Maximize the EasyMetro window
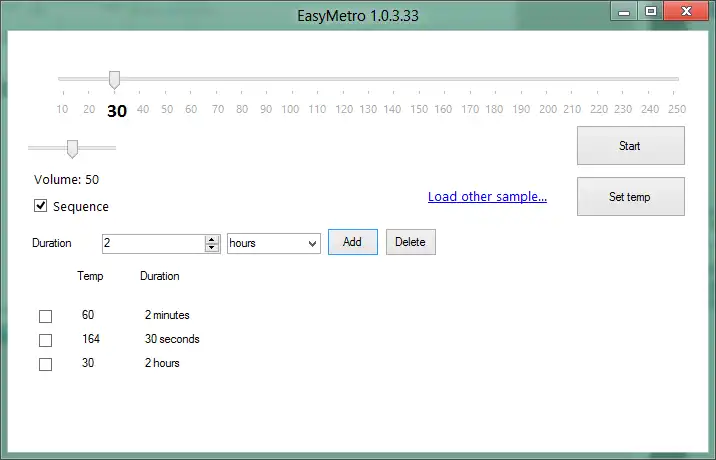Image resolution: width=716 pixels, height=460 pixels. coord(650,11)
